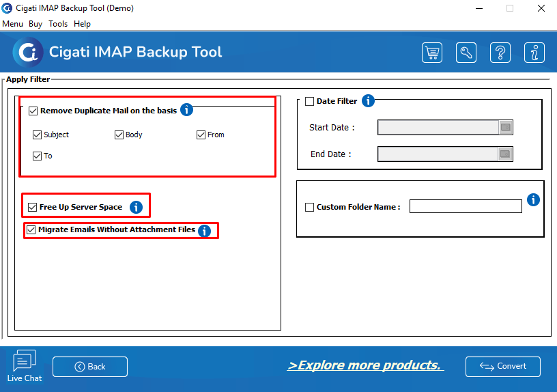Toggle Free Up Server Space checkbox
The height and width of the screenshot is (392, 557).
click(x=32, y=207)
